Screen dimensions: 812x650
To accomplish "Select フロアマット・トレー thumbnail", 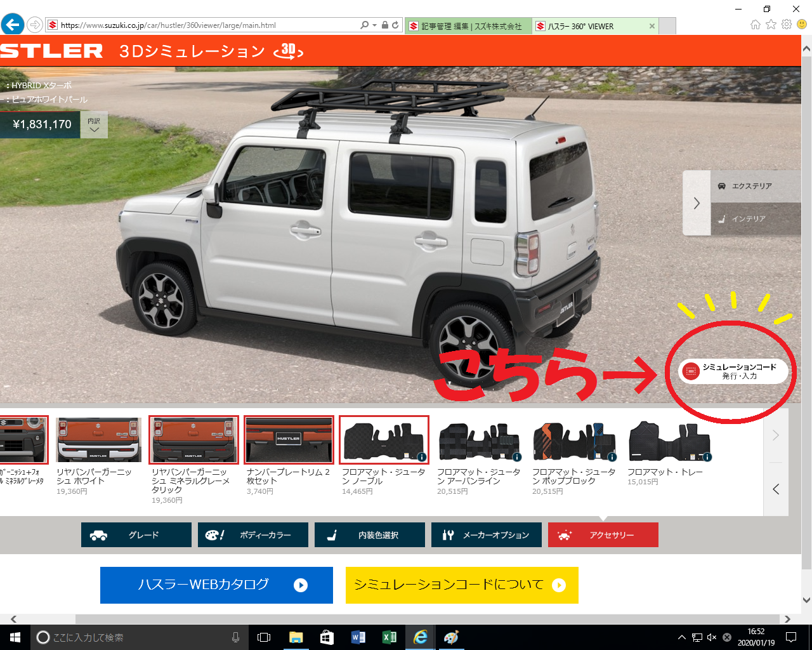I will [x=669, y=440].
